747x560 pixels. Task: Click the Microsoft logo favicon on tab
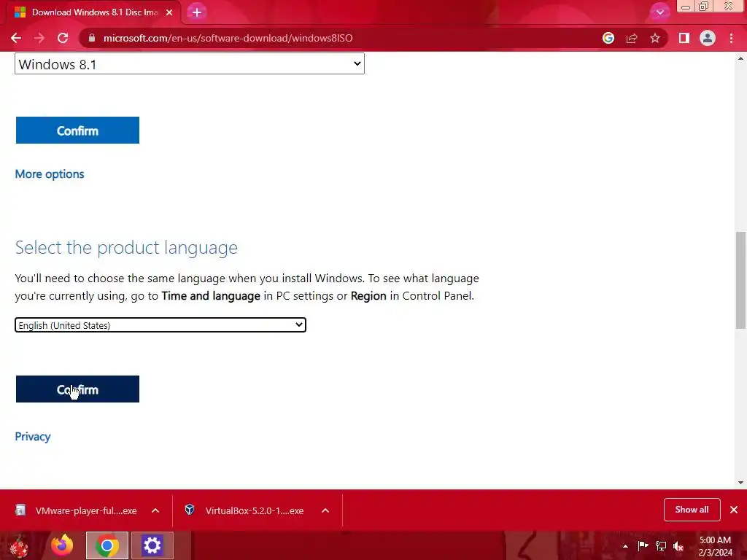tap(20, 12)
